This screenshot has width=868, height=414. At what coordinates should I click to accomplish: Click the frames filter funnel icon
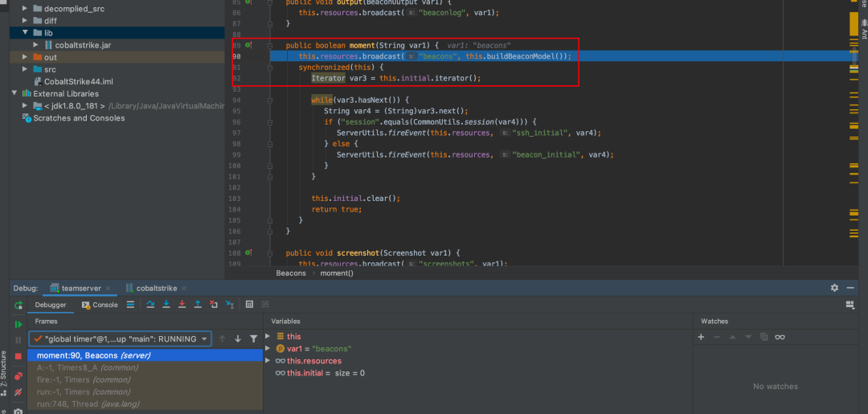pyautogui.click(x=253, y=338)
